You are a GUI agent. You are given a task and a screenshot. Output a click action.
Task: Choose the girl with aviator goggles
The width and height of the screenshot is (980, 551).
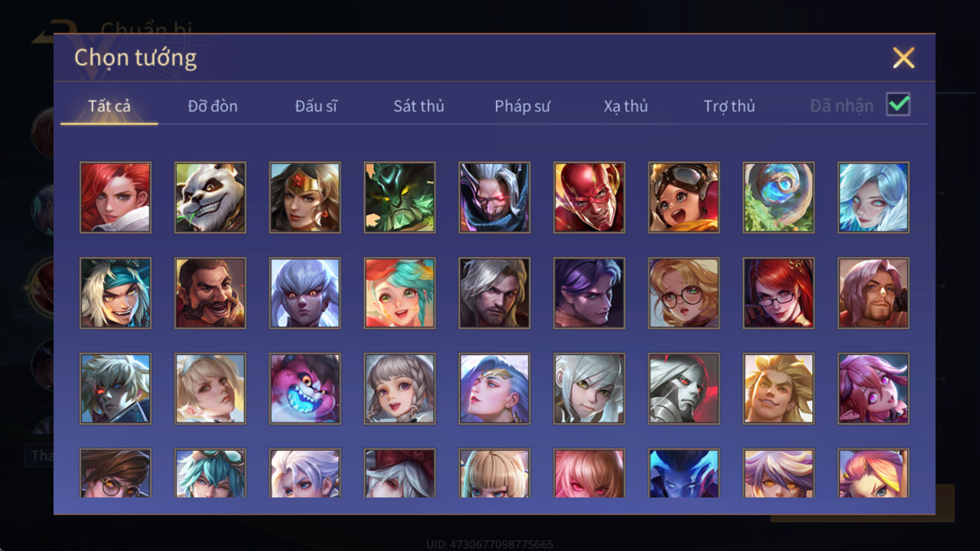pyautogui.click(x=684, y=197)
